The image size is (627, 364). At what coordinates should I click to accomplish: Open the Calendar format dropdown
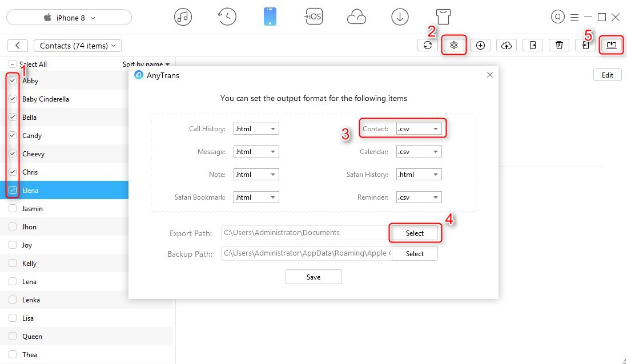click(419, 151)
